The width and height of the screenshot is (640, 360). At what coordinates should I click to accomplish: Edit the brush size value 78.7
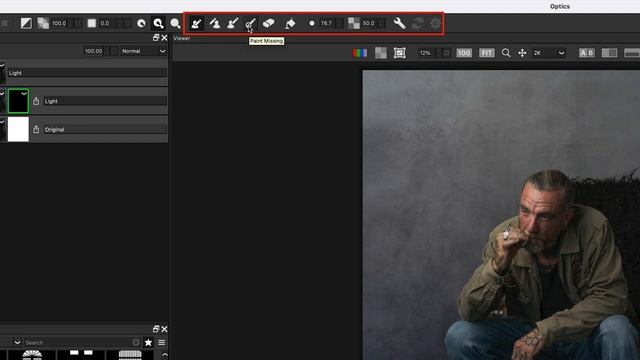(326, 23)
